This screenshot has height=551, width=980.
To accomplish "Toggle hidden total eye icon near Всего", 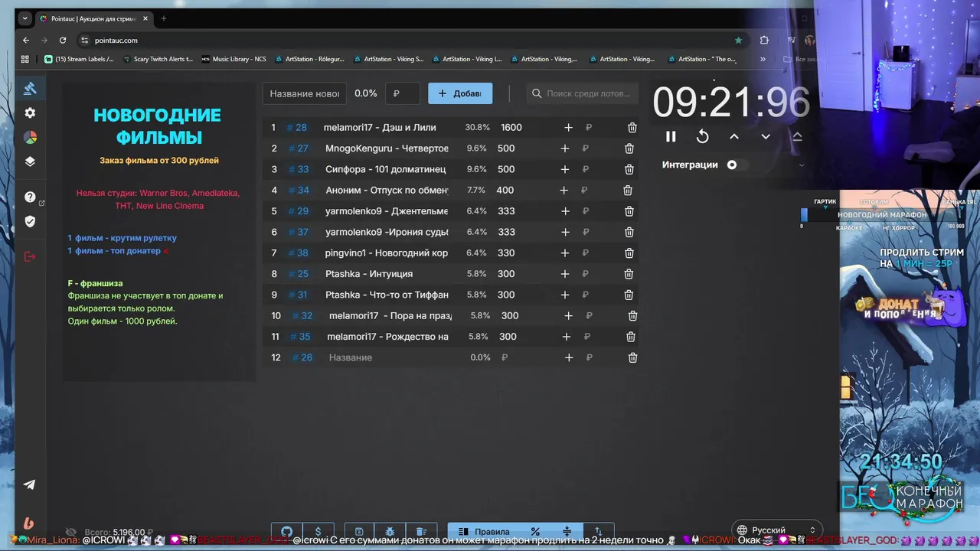I will (71, 532).
